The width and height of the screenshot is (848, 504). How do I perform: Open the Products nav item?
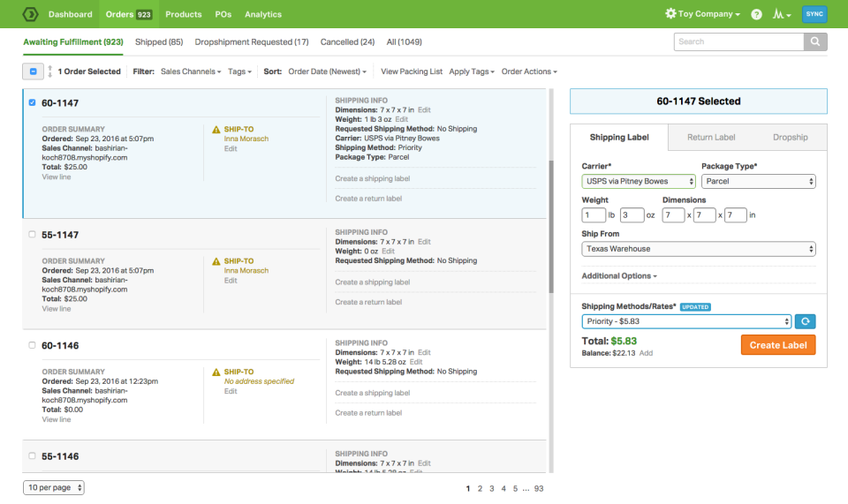point(184,14)
